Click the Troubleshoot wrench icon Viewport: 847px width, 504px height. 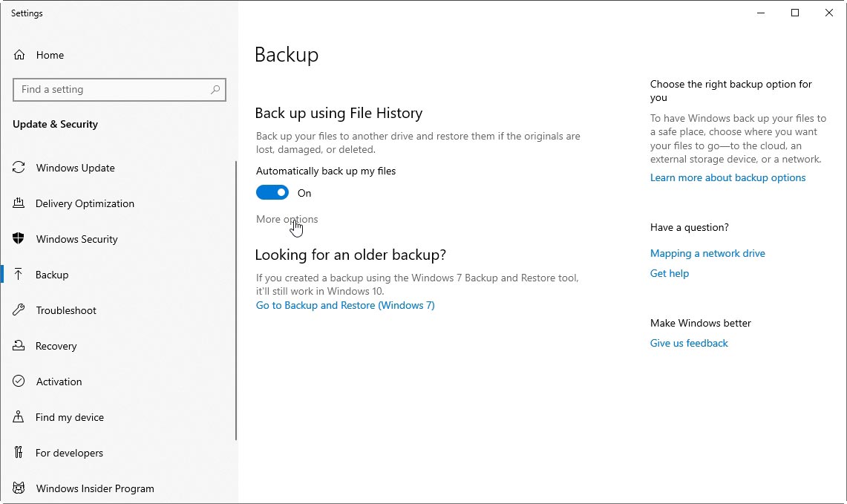[x=19, y=310]
